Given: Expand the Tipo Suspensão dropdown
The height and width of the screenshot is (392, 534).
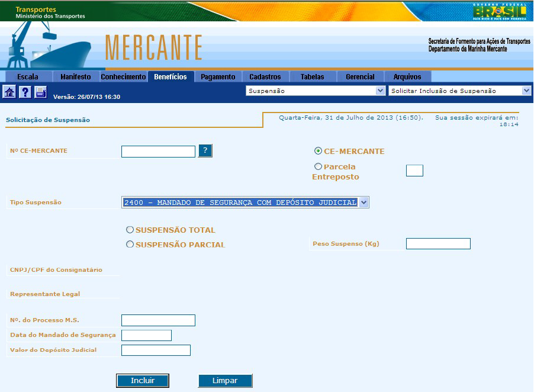Looking at the screenshot, I should (245, 203).
